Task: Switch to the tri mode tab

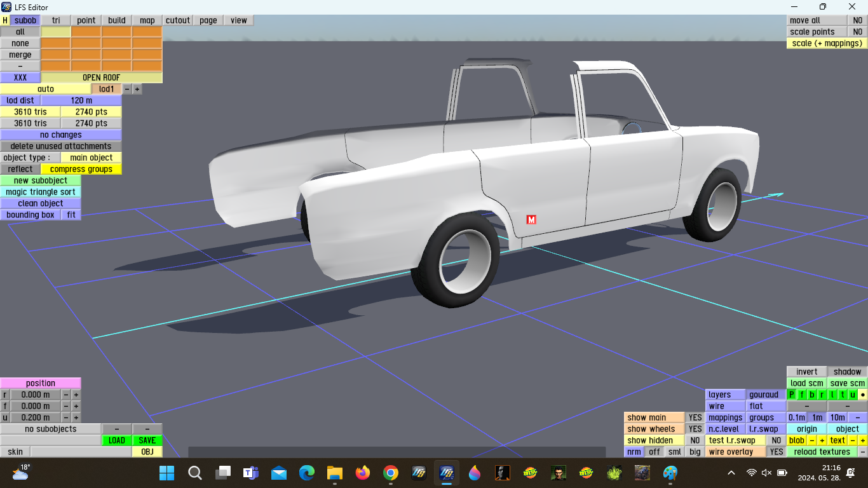Action: point(56,20)
